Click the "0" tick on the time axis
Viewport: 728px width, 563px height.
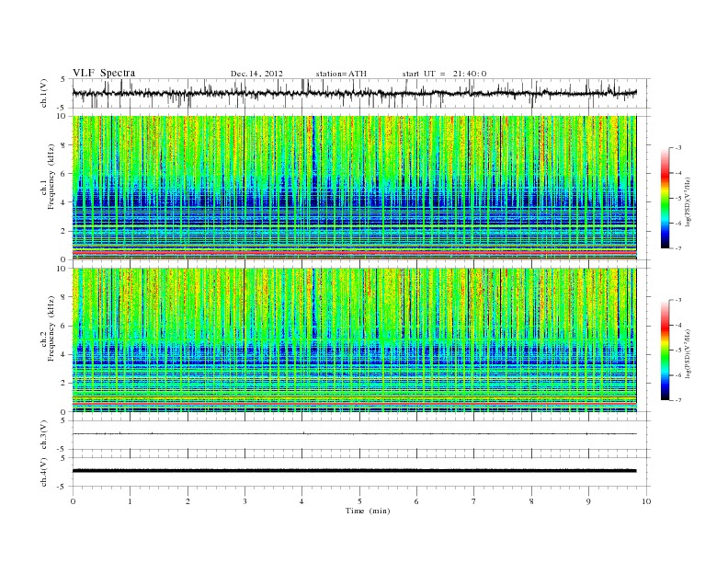(73, 501)
